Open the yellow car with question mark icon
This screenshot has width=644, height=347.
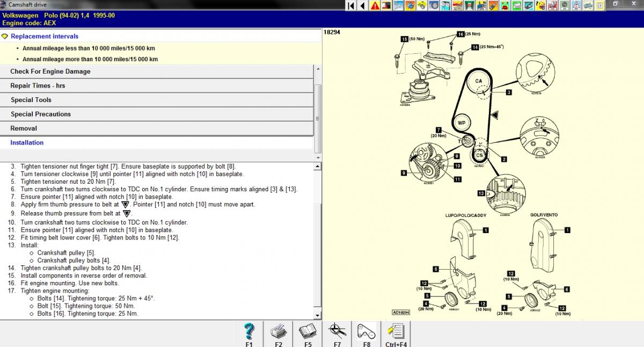540,5
